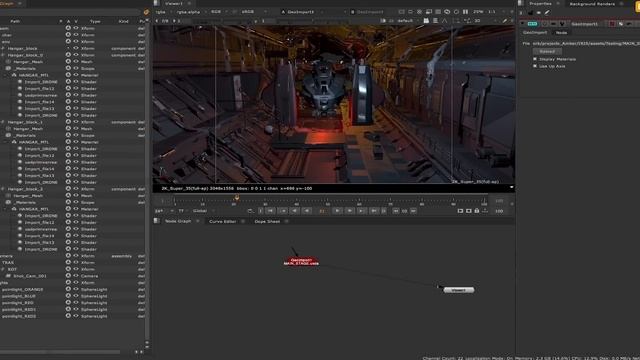Click the fps field left of timeline controls

[162, 211]
